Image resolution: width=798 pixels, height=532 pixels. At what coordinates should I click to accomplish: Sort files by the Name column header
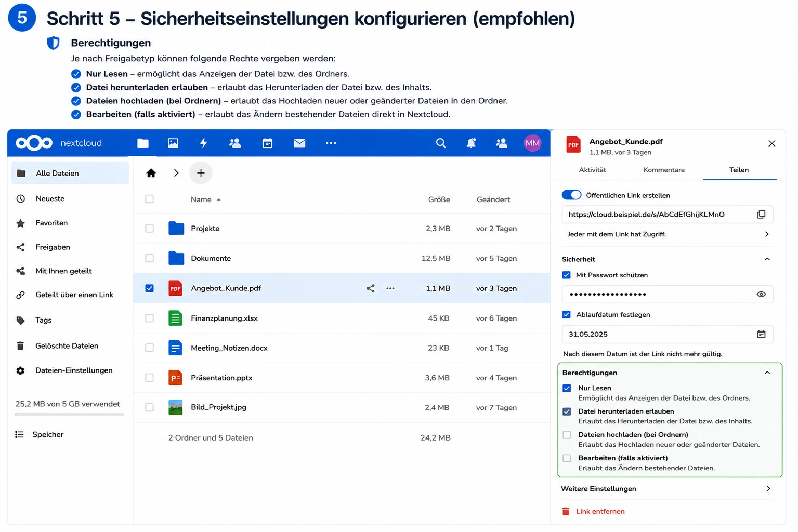pyautogui.click(x=201, y=199)
